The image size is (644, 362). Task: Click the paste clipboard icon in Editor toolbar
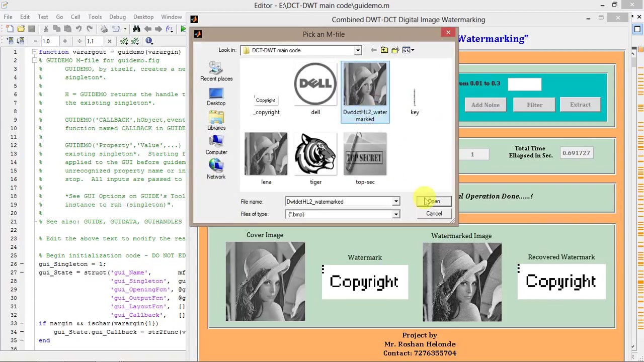(67, 29)
